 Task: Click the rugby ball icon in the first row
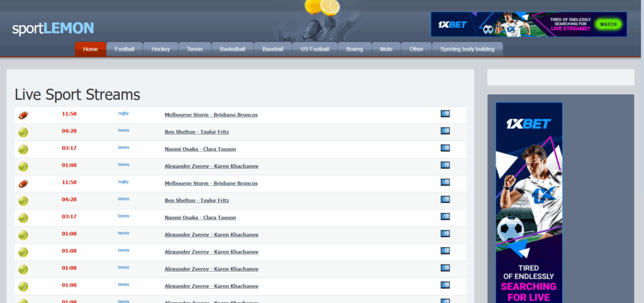pos(23,115)
